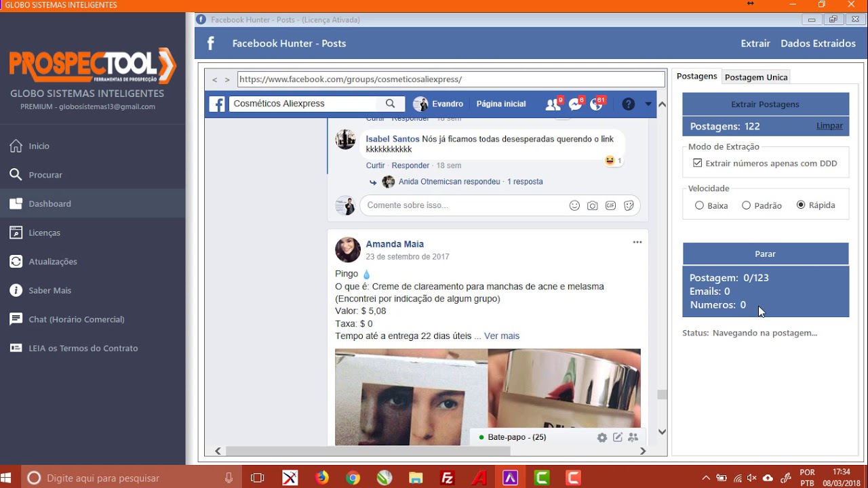Click the Cosméticos Aliexpress search box
This screenshot has width=868, height=488.
tap(302, 104)
